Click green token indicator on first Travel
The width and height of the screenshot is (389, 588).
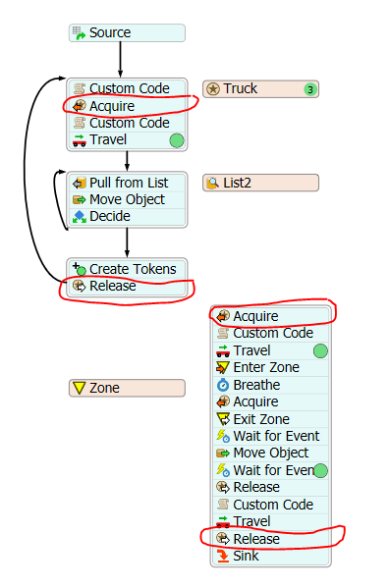click(x=177, y=140)
